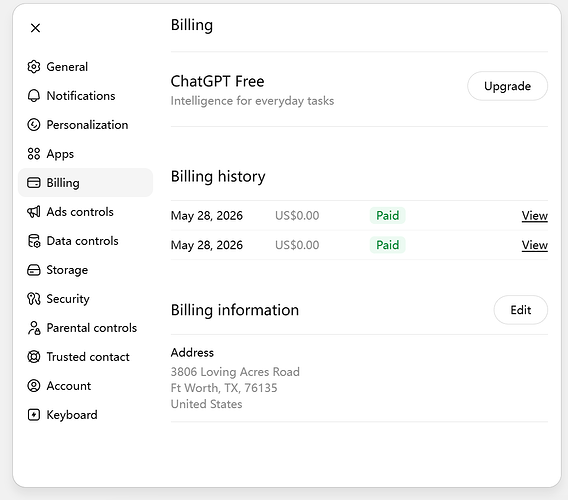Click the ChatGPT Free plan title
Image resolution: width=568 pixels, height=500 pixels.
tap(217, 81)
